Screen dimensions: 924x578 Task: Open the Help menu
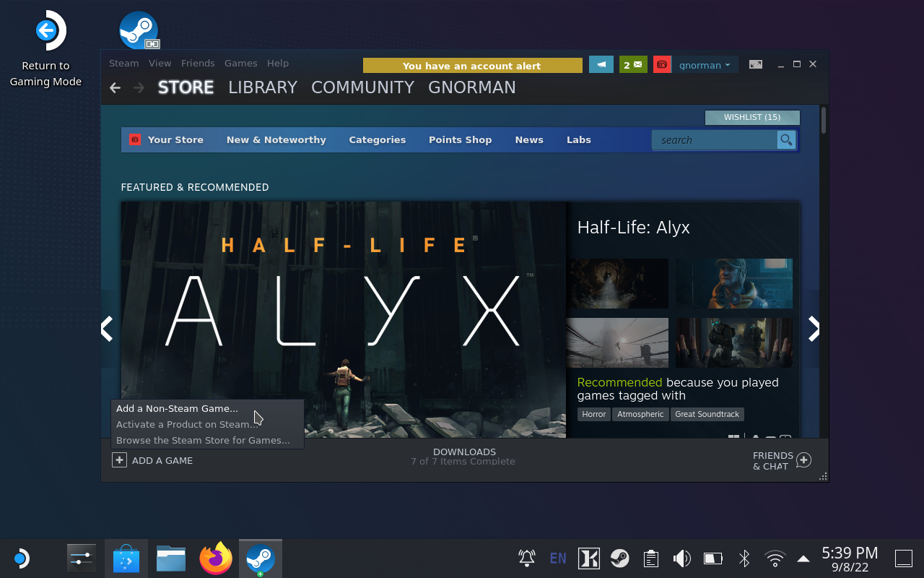278,64
